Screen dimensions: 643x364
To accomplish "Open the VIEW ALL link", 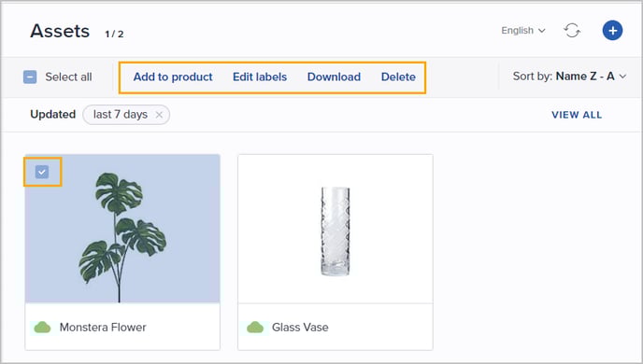I will [x=577, y=115].
